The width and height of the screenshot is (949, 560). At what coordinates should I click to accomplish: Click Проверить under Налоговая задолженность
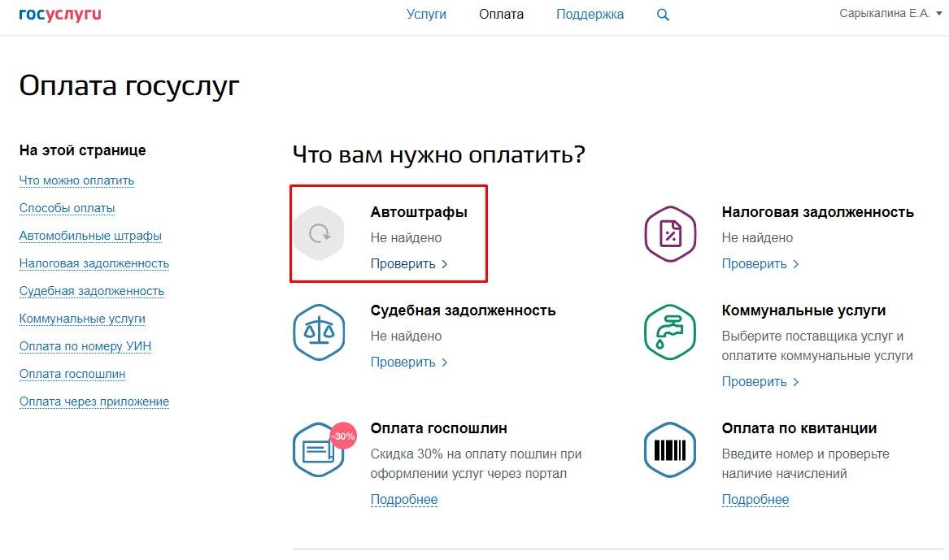[760, 264]
